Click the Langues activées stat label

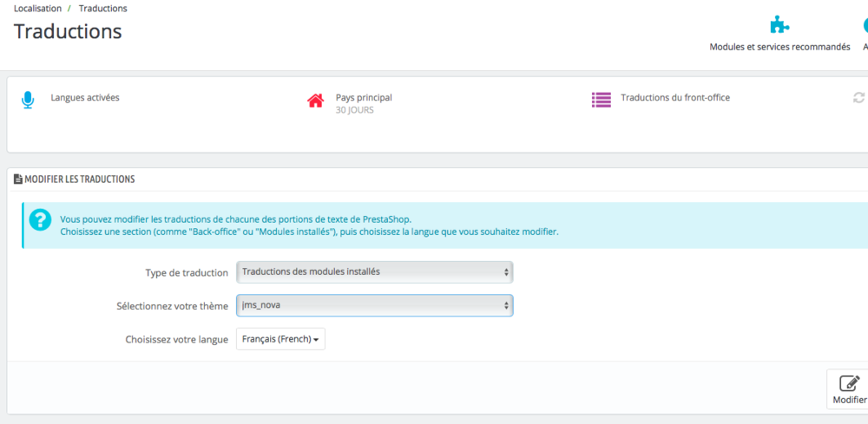85,98
